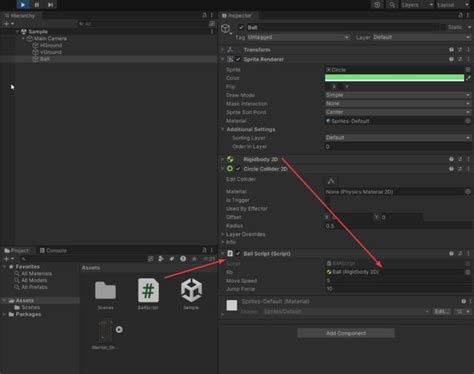474x374 pixels.
Task: Collapse the Sample scene in Hierarchy
Action: tap(18, 31)
